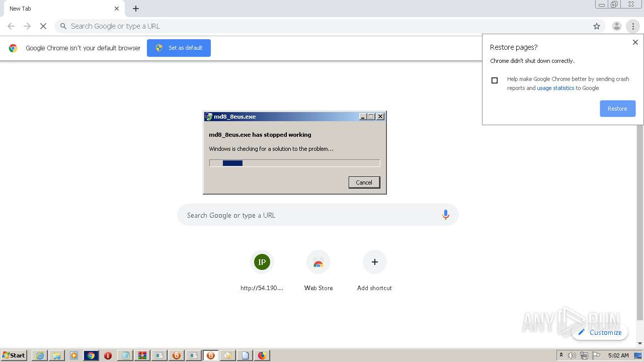
Task: Start voice search with microphone icon
Action: click(x=445, y=215)
